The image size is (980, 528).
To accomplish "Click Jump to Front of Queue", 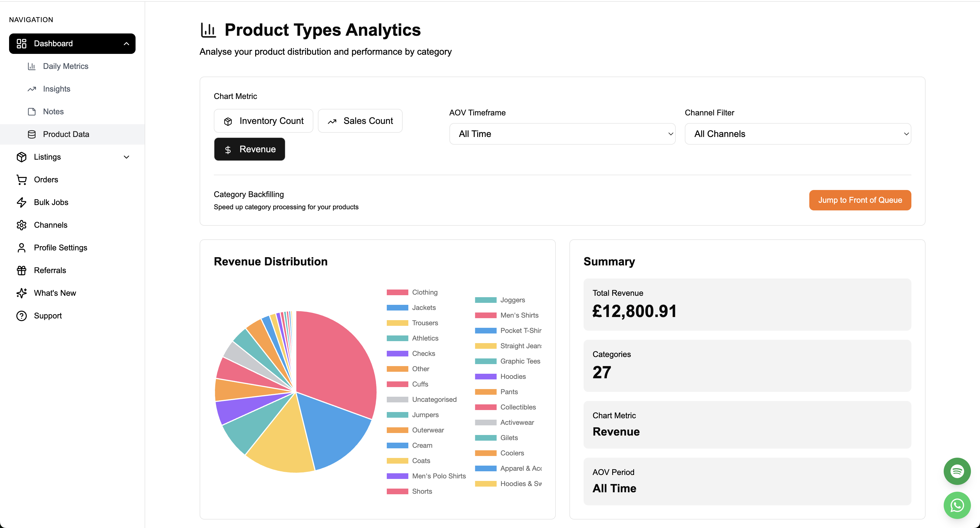I will pos(860,200).
